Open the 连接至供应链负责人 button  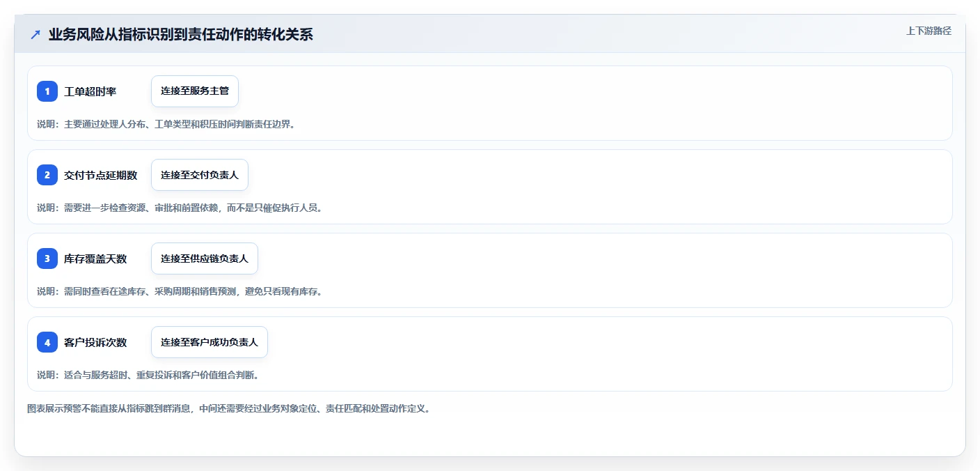pos(205,258)
